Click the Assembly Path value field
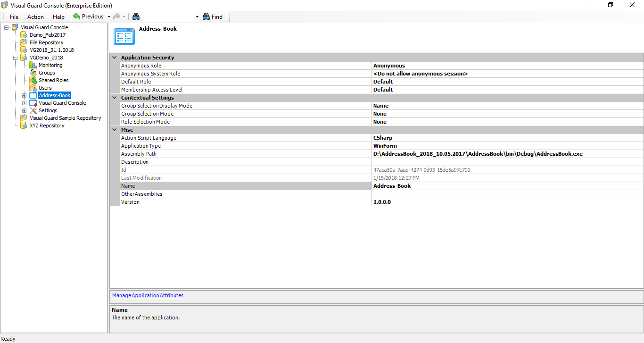 tap(471, 153)
